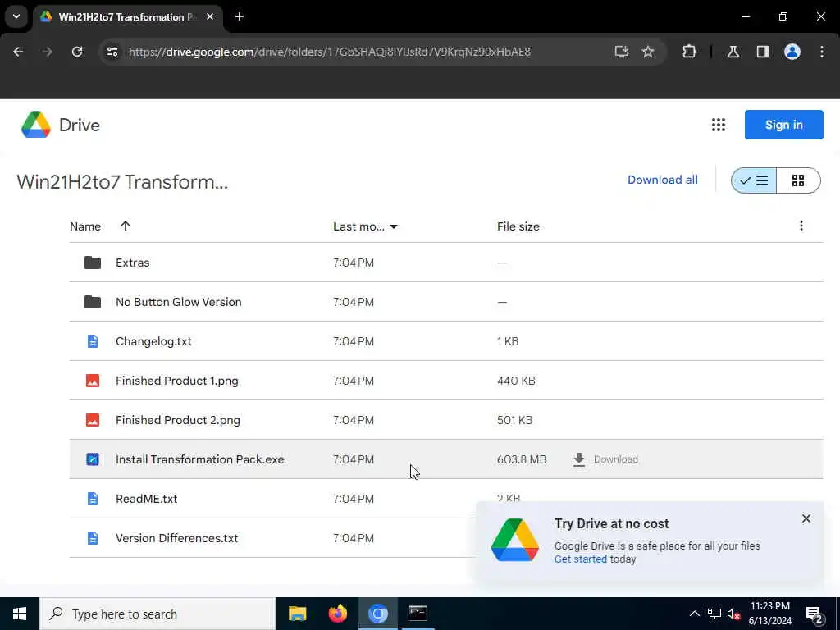Screen dimensions: 840x630
Task: Close the Try Drive at no cost popup
Action: 806,518
